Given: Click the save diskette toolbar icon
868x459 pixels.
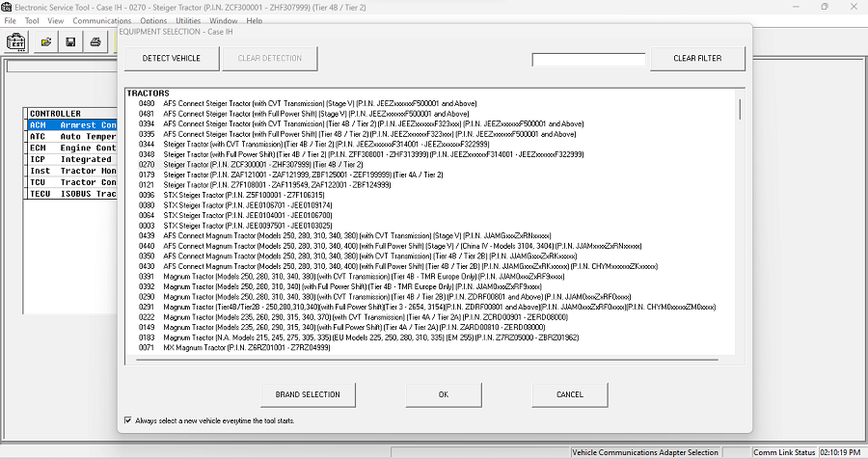Looking at the screenshot, I should pyautogui.click(x=70, y=41).
